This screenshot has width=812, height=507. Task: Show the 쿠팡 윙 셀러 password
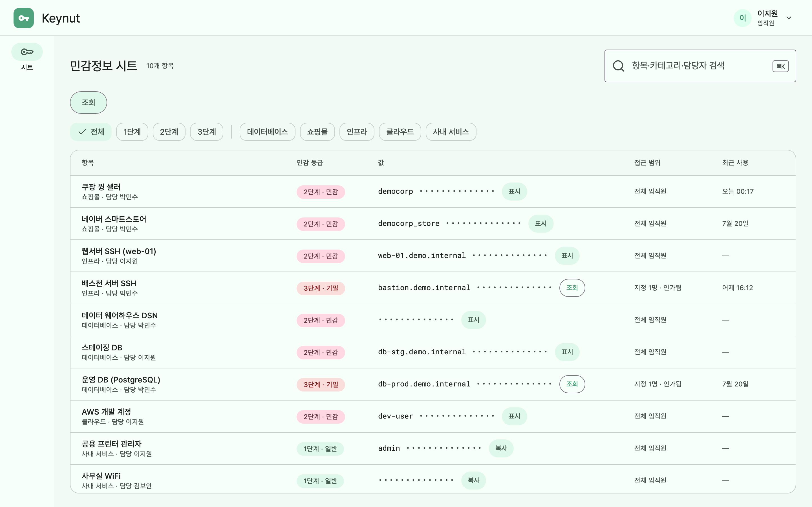514,192
